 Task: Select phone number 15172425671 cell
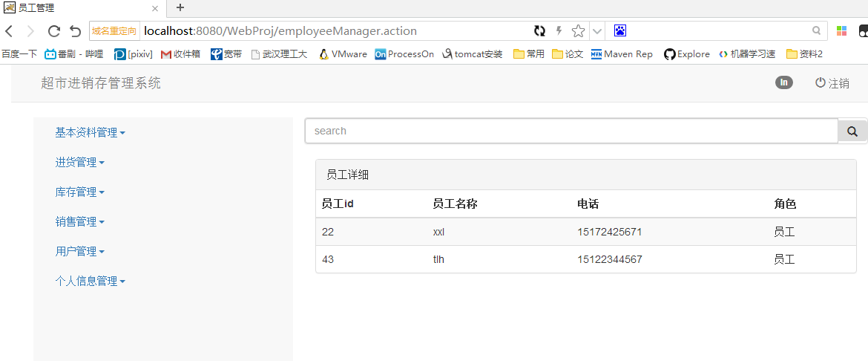pyautogui.click(x=610, y=232)
